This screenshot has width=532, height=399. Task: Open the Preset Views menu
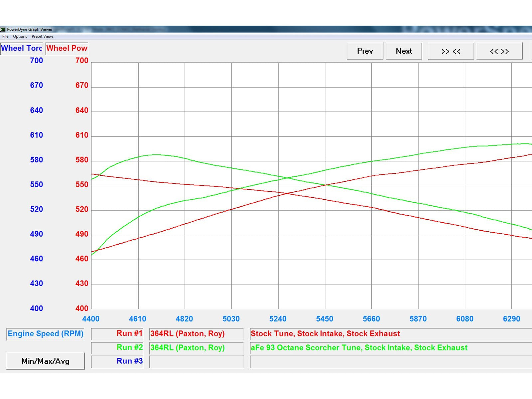42,37
